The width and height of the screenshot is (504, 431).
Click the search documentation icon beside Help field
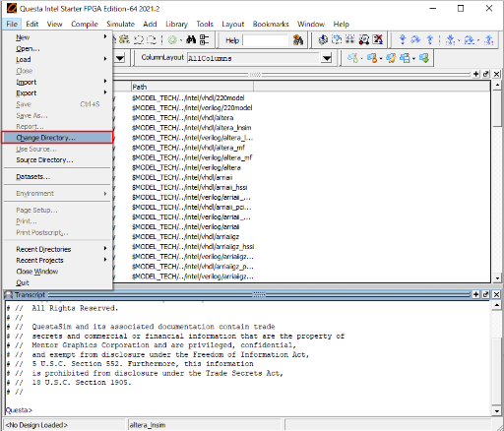pyautogui.click(x=298, y=40)
